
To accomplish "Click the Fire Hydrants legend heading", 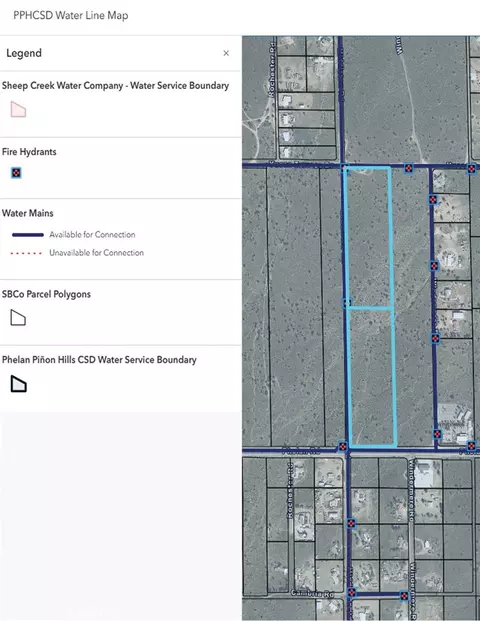I will click(29, 152).
